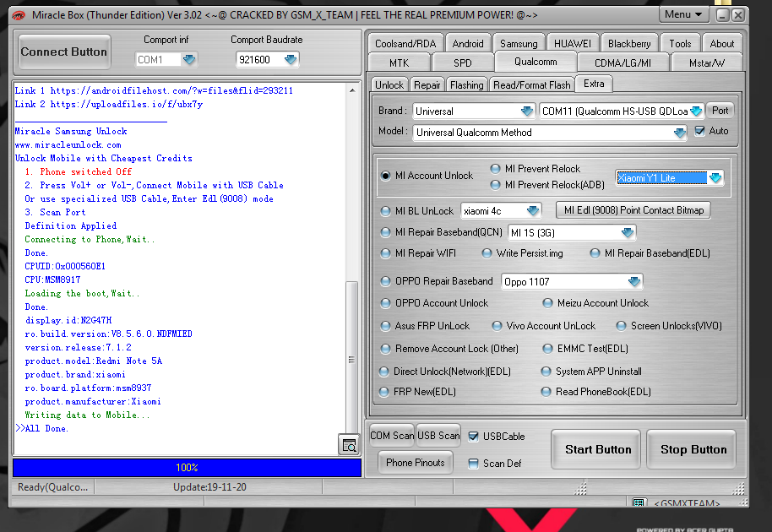Select Vivo Account UnLock radio button
This screenshot has height=532, width=772.
pyautogui.click(x=497, y=326)
